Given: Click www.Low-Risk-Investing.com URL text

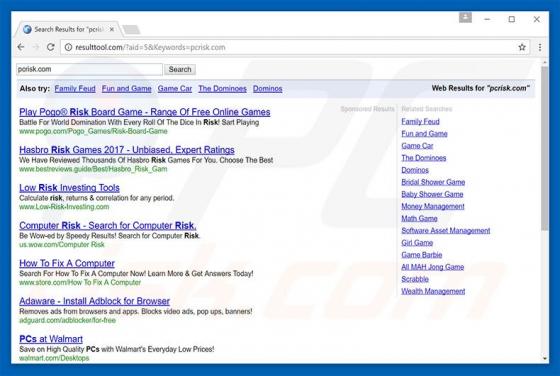Looking at the screenshot, I should pyautogui.click(x=64, y=207).
